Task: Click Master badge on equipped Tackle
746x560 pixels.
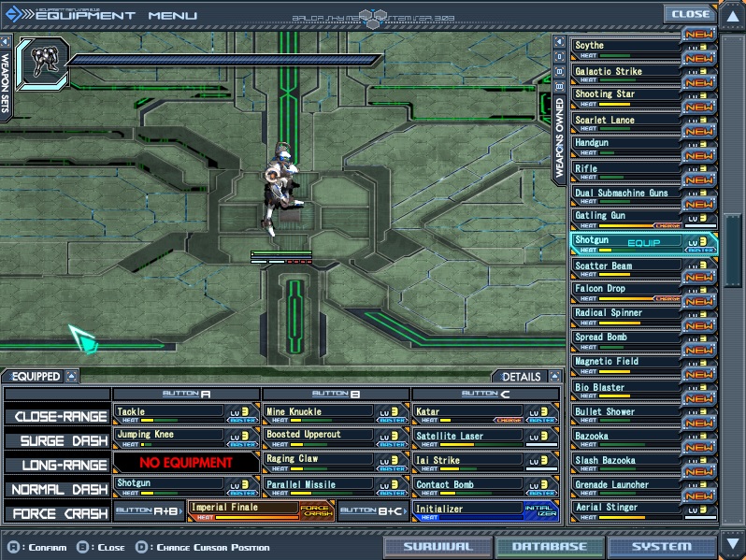Action: coord(243,420)
